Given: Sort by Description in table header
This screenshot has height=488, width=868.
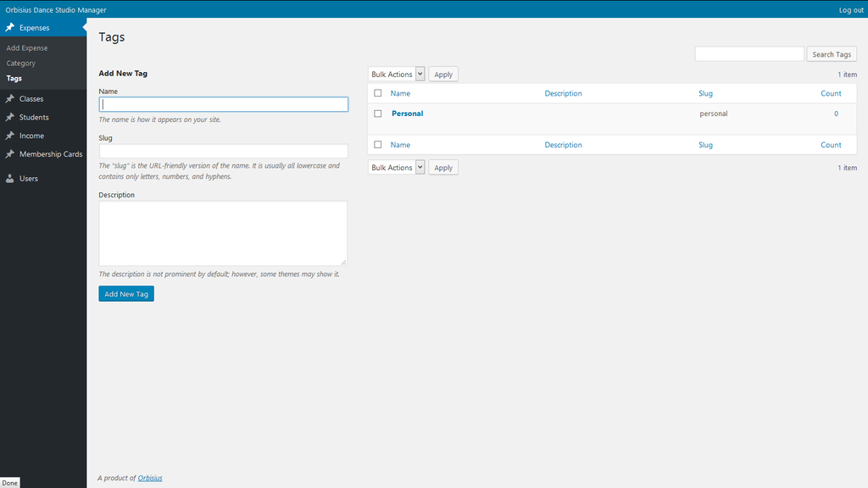Looking at the screenshot, I should [563, 93].
